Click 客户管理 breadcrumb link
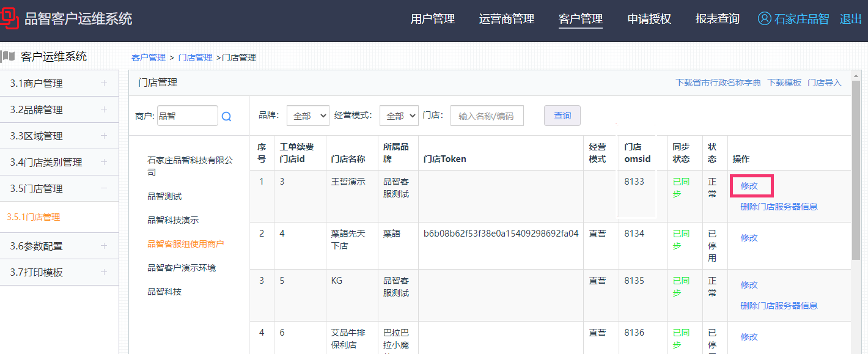This screenshot has width=868, height=354. coord(149,57)
